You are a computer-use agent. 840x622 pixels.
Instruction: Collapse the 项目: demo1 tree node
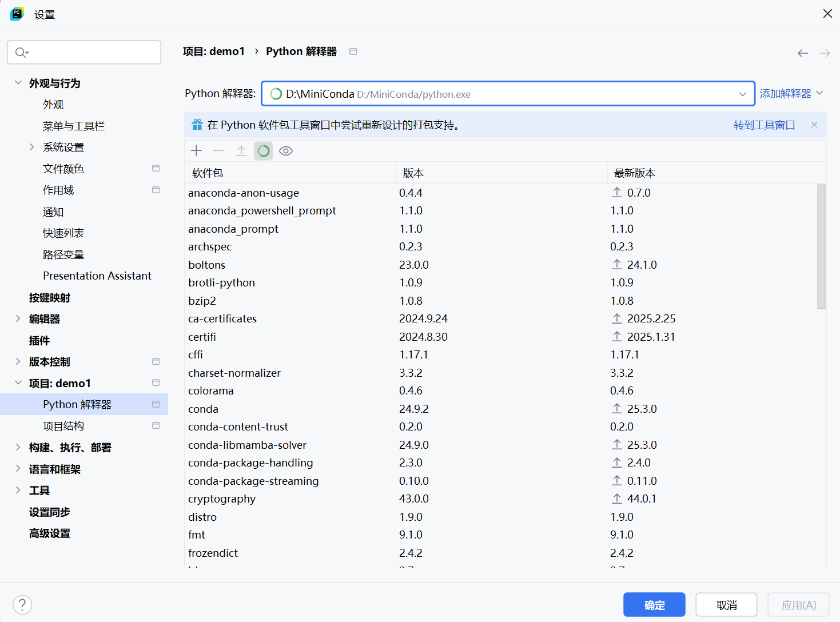coord(18,382)
